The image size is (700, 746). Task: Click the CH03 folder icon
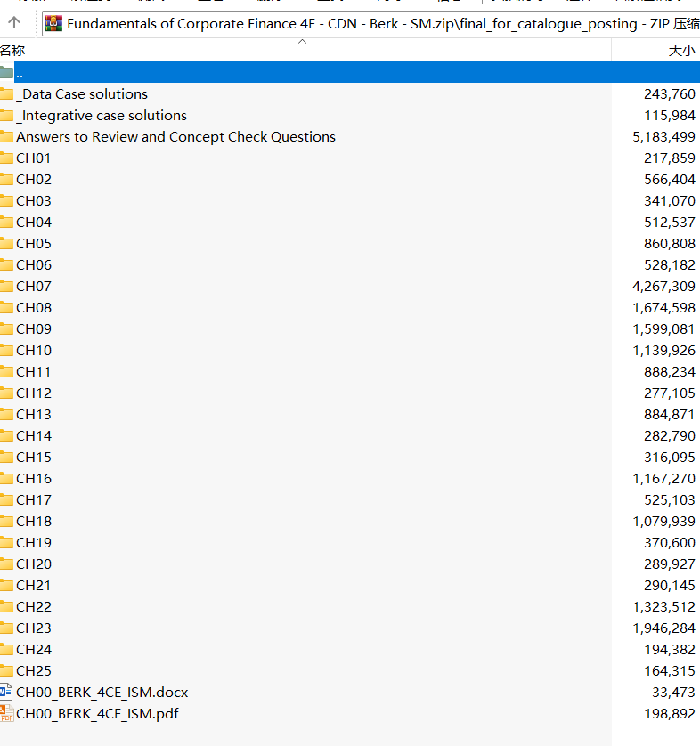click(6, 201)
